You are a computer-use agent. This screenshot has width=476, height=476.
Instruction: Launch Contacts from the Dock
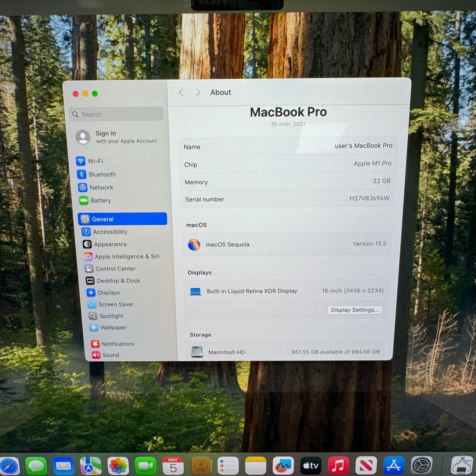201,466
